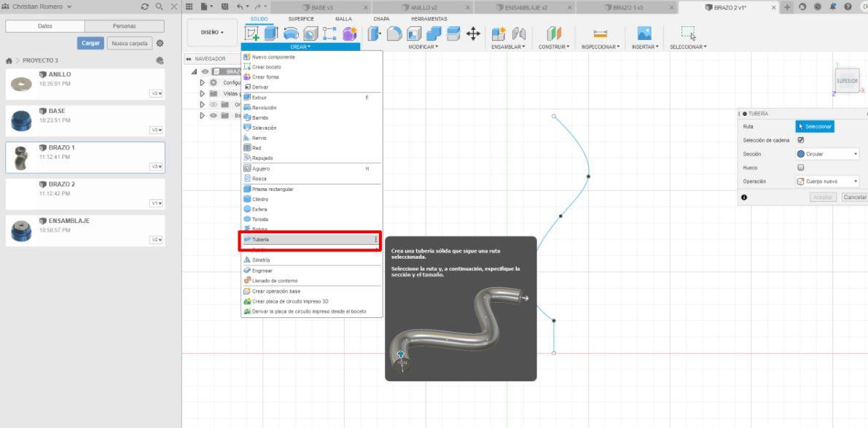Click the Select window-selection icon

pyautogui.click(x=688, y=34)
